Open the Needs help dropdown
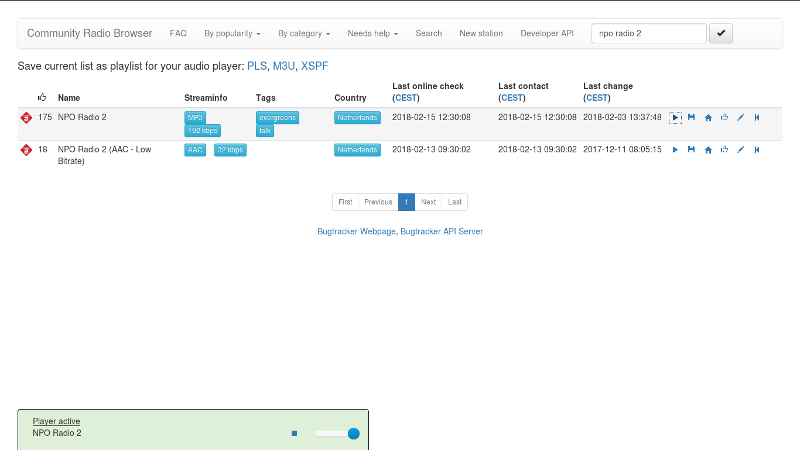This screenshot has height=450, width=800. (x=372, y=33)
